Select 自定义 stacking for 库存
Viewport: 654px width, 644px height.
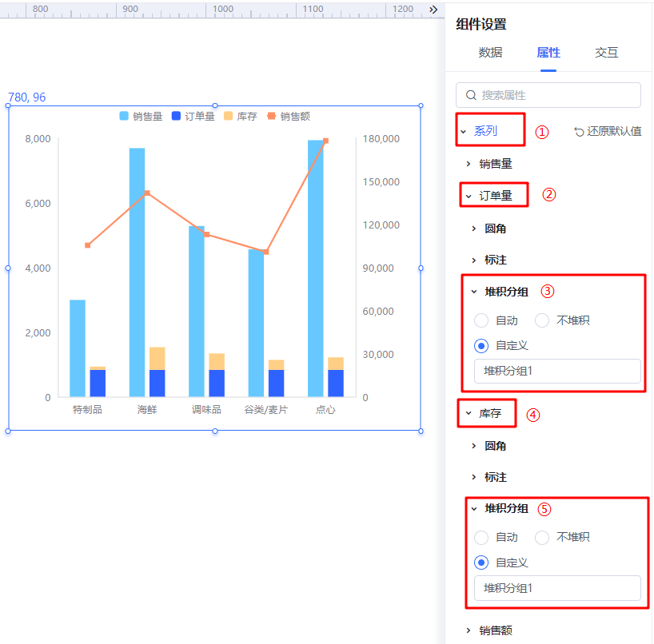point(481,563)
